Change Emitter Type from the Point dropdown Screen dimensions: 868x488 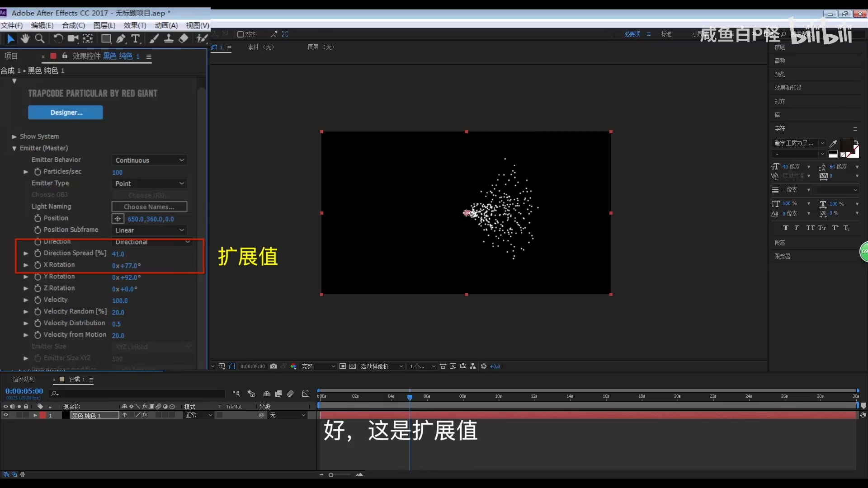pos(149,183)
